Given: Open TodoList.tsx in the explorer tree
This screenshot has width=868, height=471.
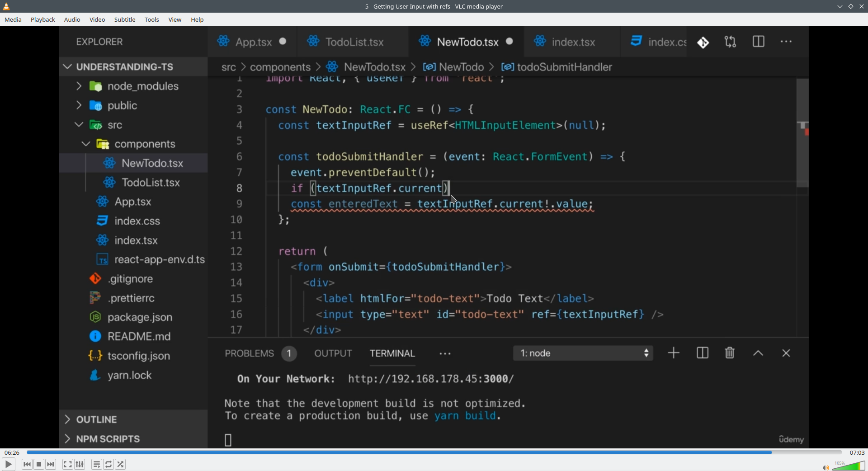Looking at the screenshot, I should coord(133,183).
